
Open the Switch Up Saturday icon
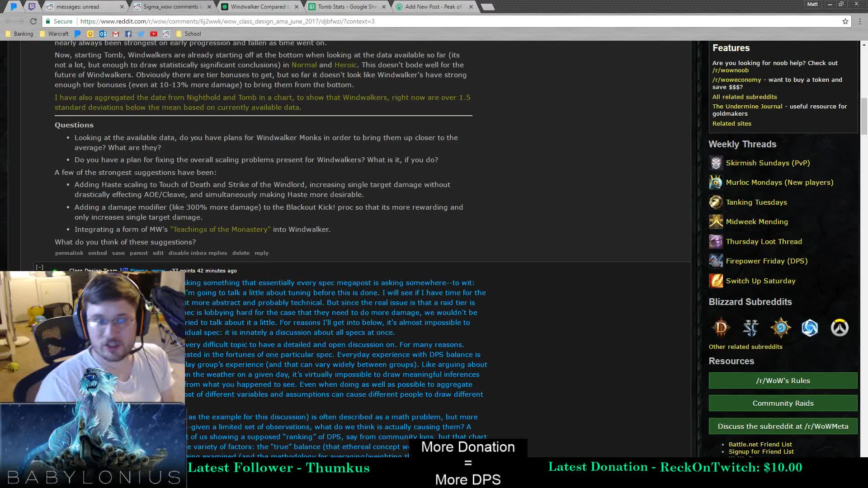pos(716,281)
